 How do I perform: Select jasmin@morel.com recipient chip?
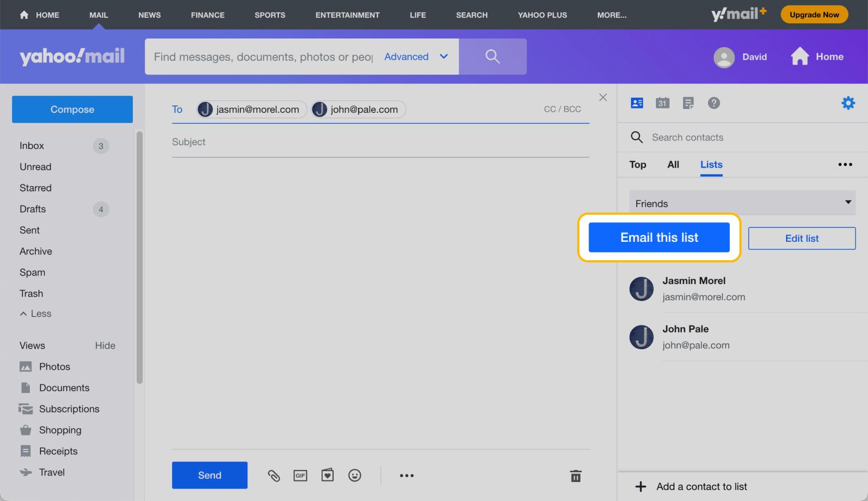(252, 110)
